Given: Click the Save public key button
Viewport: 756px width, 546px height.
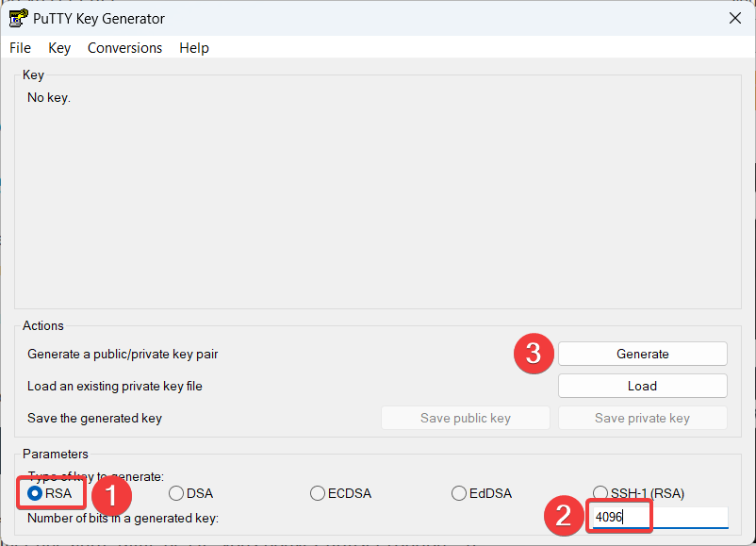Looking at the screenshot, I should [x=466, y=418].
